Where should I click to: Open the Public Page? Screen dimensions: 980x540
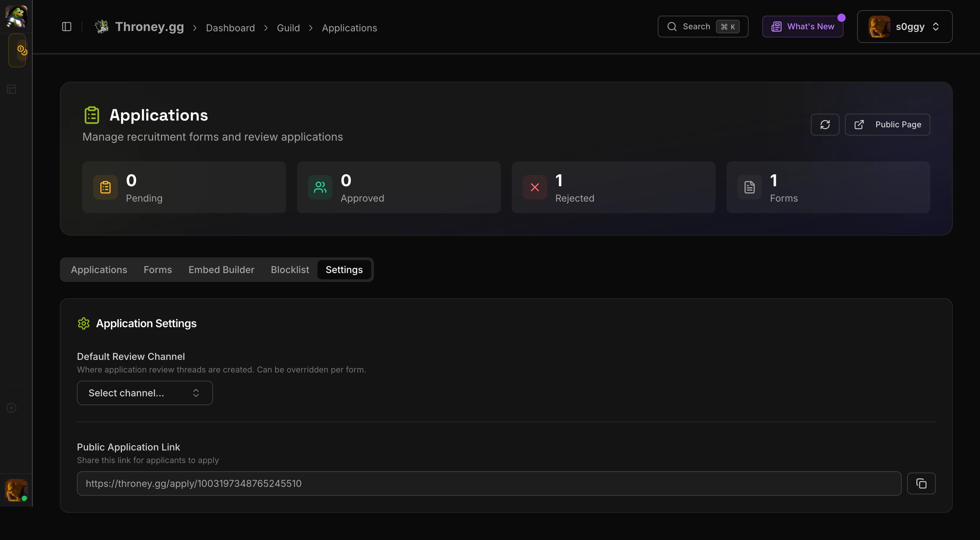tap(887, 124)
